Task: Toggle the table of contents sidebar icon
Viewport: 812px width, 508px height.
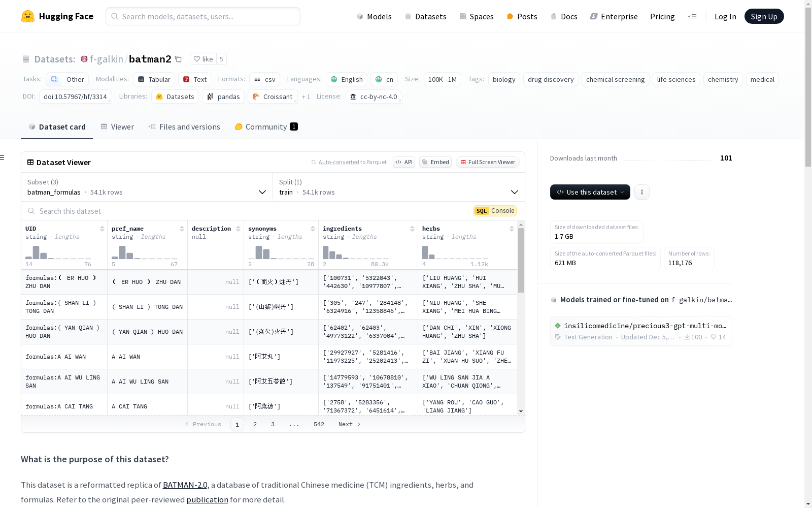Action: [3, 157]
